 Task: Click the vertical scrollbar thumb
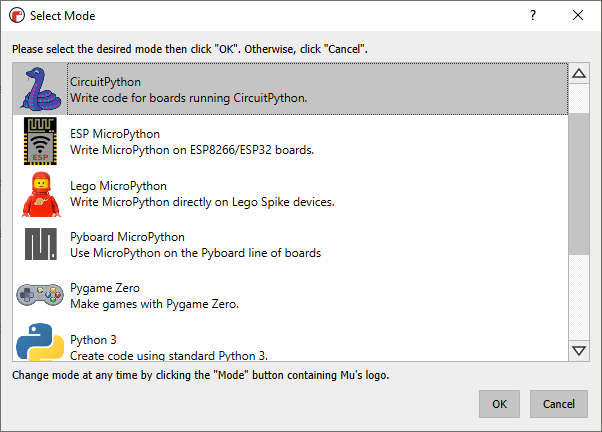tap(578, 184)
